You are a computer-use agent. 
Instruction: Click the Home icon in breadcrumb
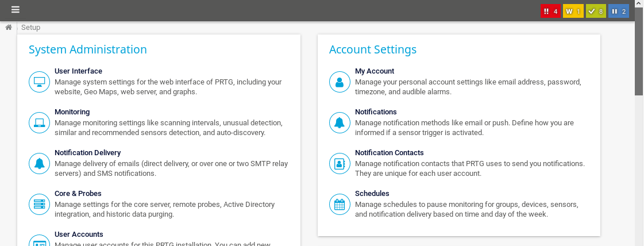(x=9, y=27)
